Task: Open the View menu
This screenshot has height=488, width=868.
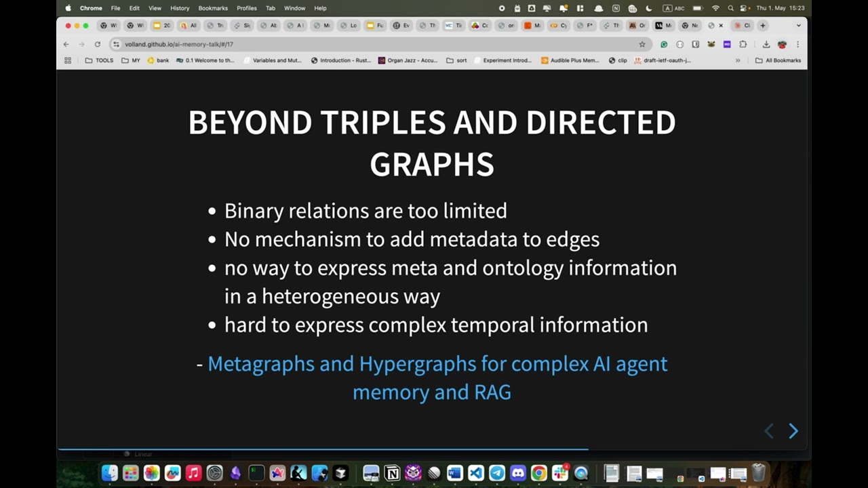Action: 155,8
